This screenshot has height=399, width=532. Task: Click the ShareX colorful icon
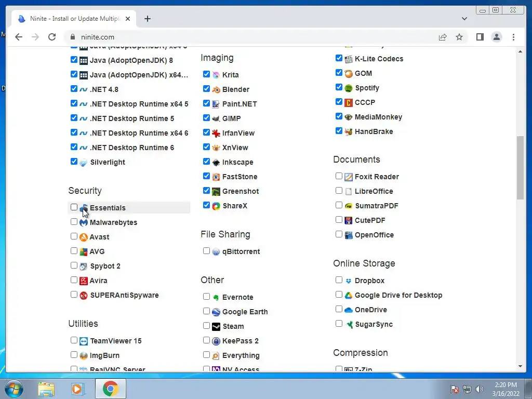point(216,206)
